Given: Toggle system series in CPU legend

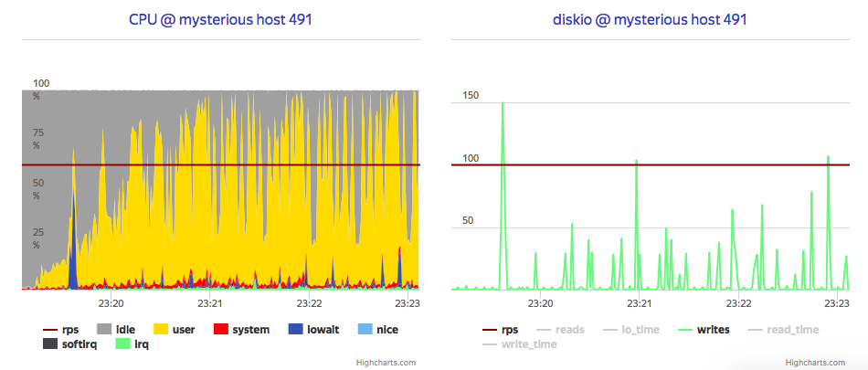Looking at the screenshot, I should pyautogui.click(x=241, y=330).
